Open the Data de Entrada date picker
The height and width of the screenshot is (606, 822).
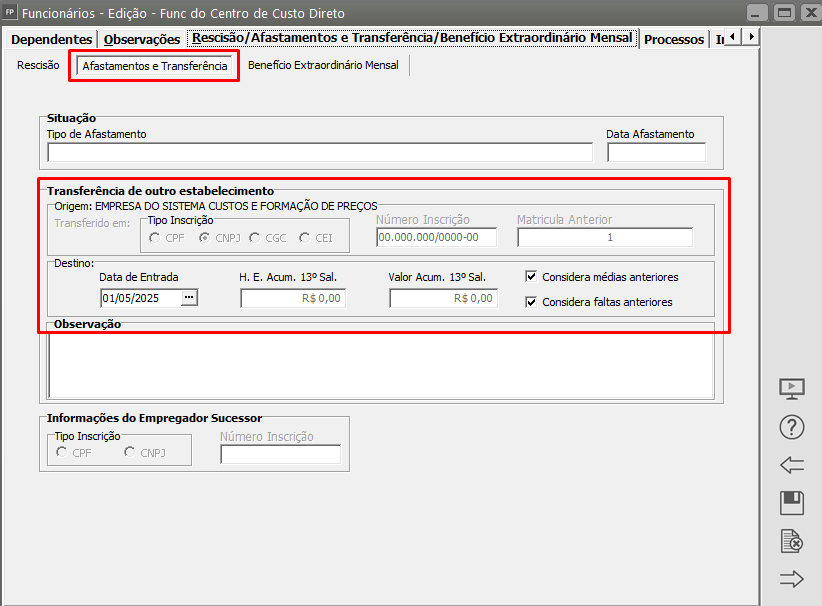click(x=188, y=298)
